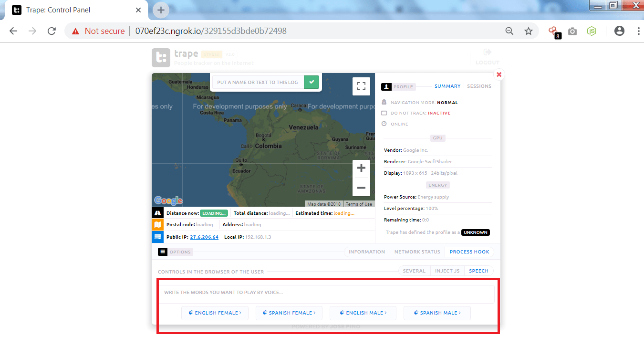Zoom in on the map
This screenshot has height=337, width=644.
coord(361,168)
